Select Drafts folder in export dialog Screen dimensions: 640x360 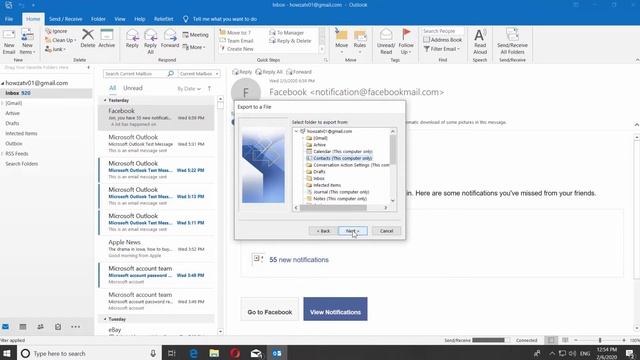coord(319,172)
